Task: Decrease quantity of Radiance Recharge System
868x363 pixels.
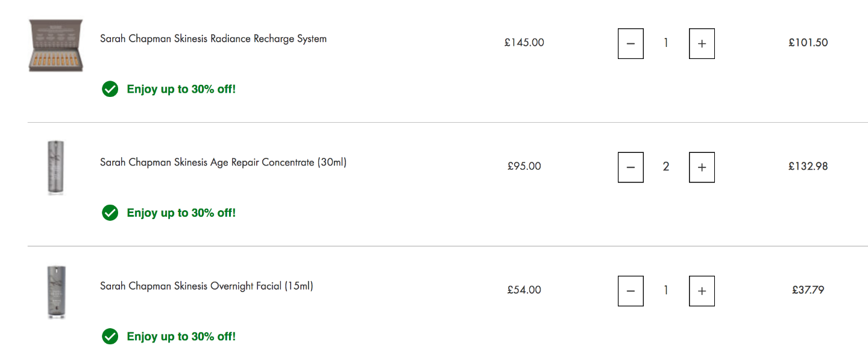Action: point(631,43)
